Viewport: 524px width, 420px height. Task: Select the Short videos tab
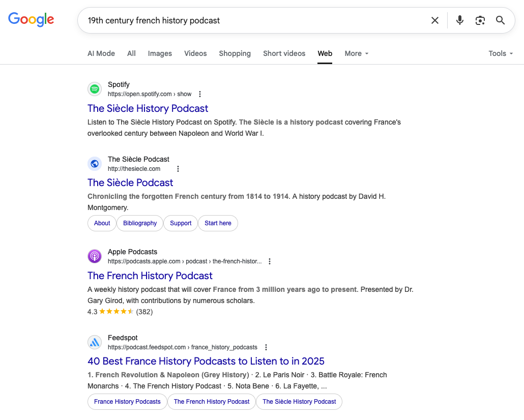coord(284,53)
